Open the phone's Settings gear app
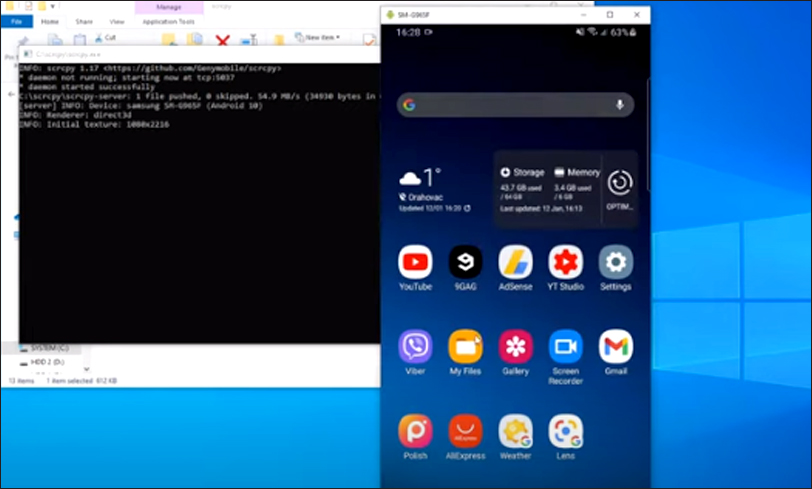The width and height of the screenshot is (812, 489). pos(616,262)
